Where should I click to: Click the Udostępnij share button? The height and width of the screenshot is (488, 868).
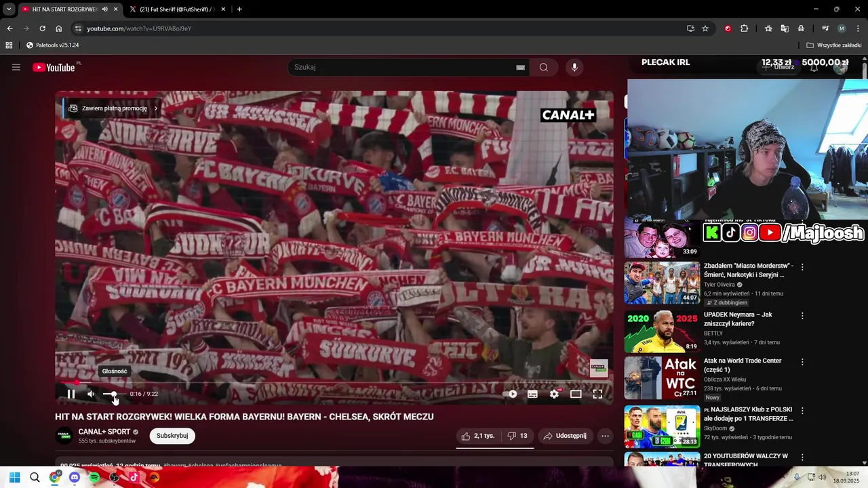click(565, 436)
